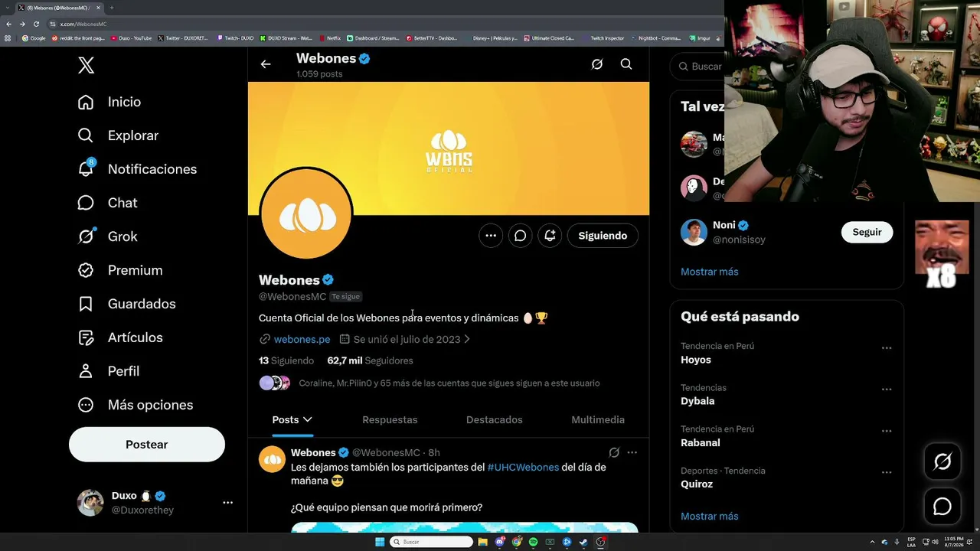This screenshot has width=980, height=551.
Task: Expand the Posts tab dropdown arrow
Action: pos(308,420)
